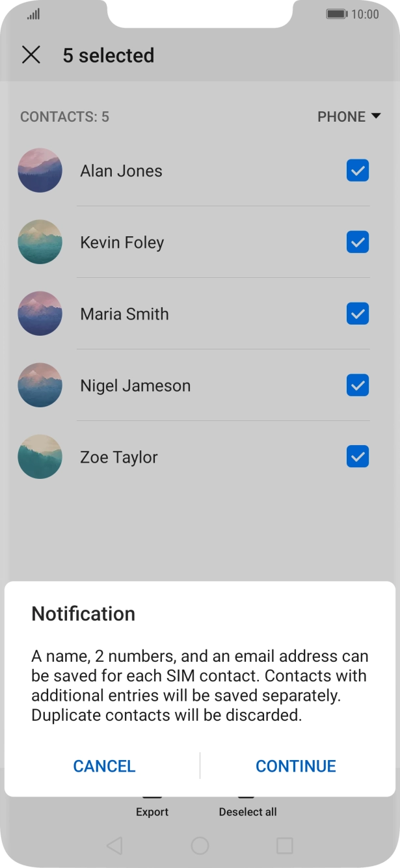Uncheck the Nigel Jameson checkbox
Screen dimensions: 400x868
(358, 385)
